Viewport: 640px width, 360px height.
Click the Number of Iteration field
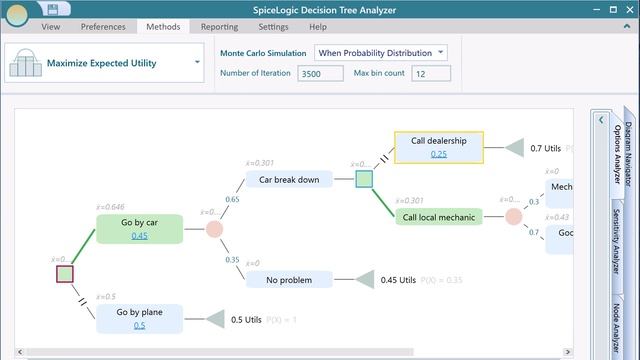click(320, 74)
